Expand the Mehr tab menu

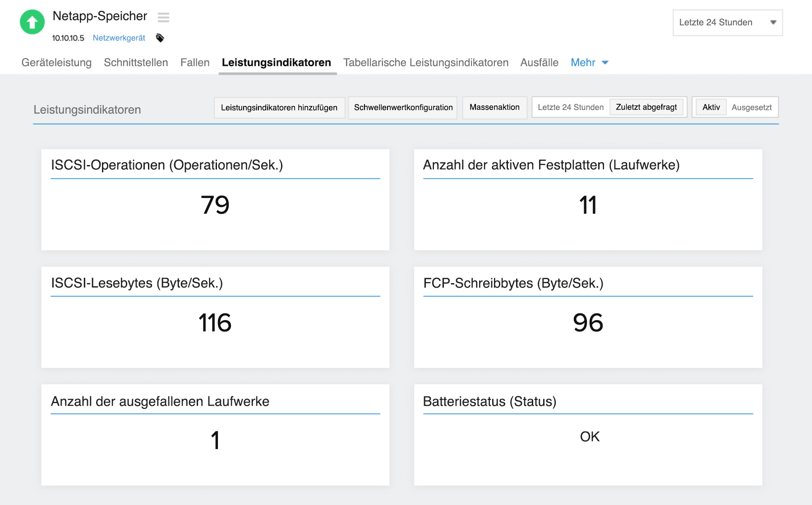[589, 63]
